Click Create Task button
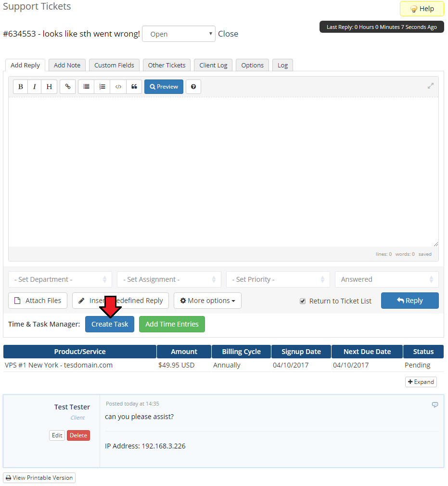Image resolution: width=448 pixels, height=486 pixels. point(110,324)
